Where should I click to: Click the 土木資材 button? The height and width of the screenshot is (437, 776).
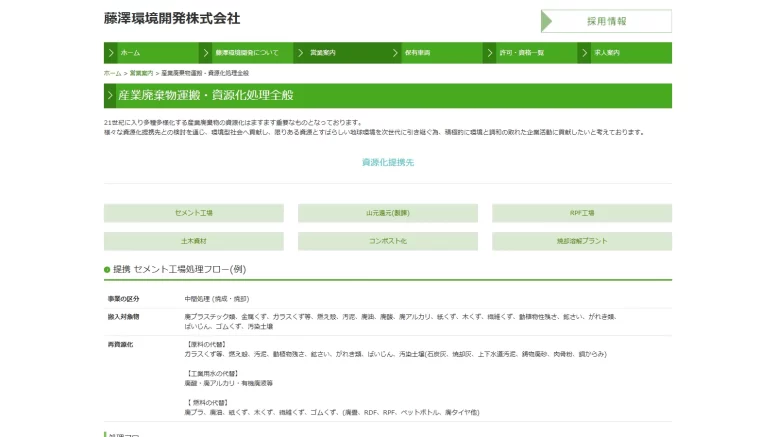point(194,241)
